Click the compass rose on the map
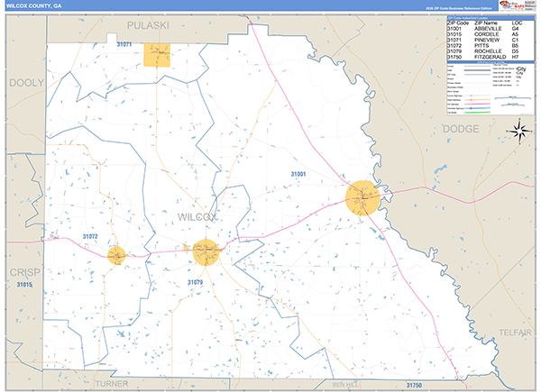 (x=519, y=131)
